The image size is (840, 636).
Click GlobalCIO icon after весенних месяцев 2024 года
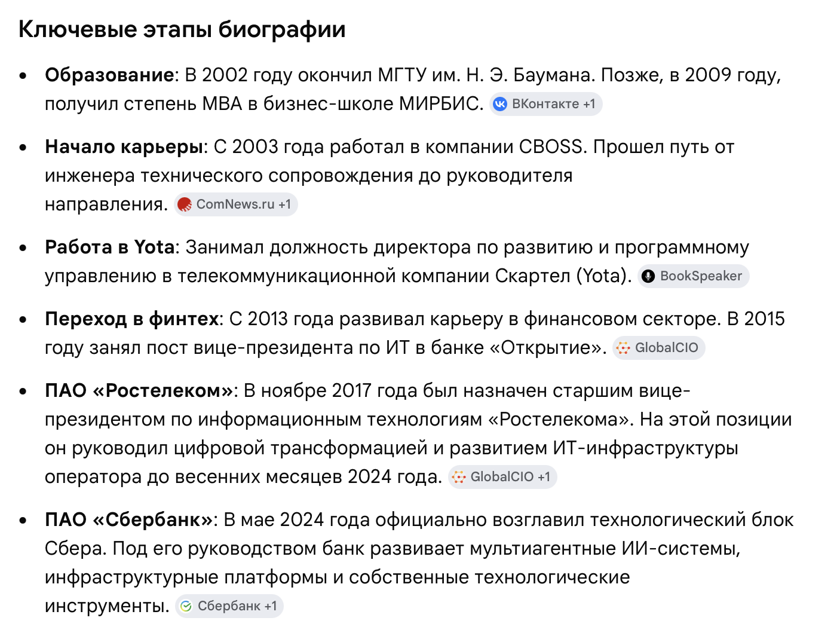[459, 477]
